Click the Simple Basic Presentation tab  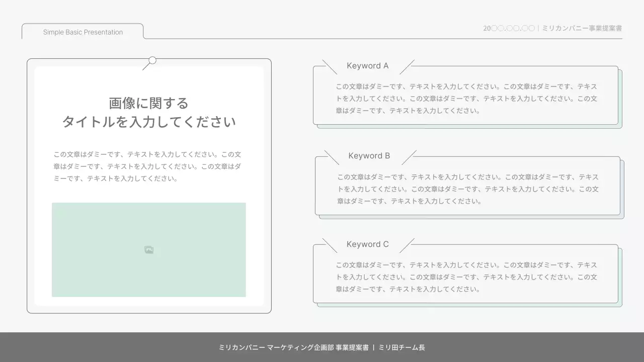pos(82,32)
